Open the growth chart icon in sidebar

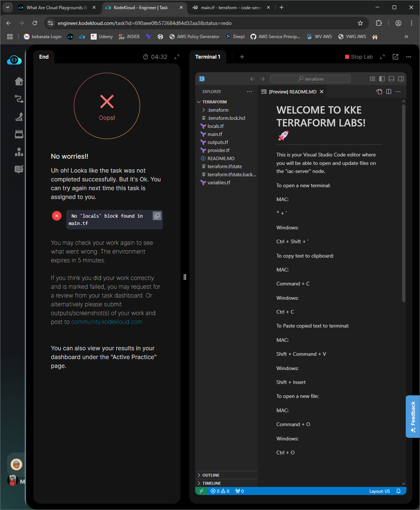pyautogui.click(x=19, y=117)
